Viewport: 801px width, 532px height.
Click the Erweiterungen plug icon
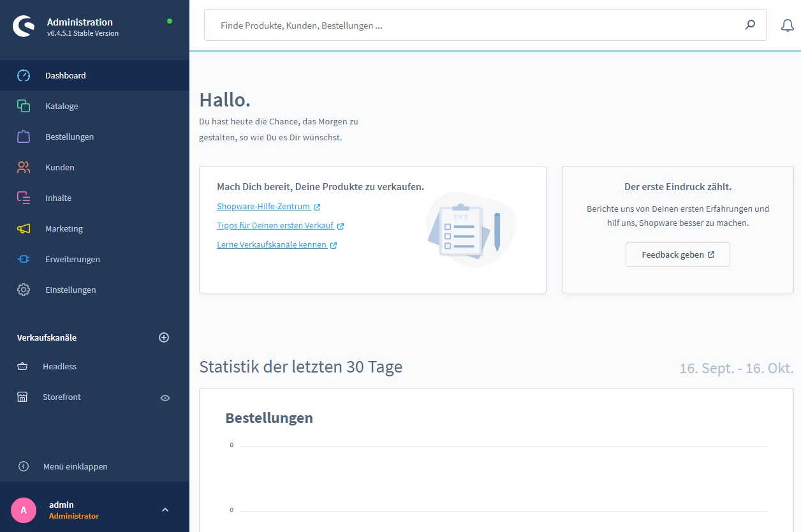pyautogui.click(x=24, y=259)
